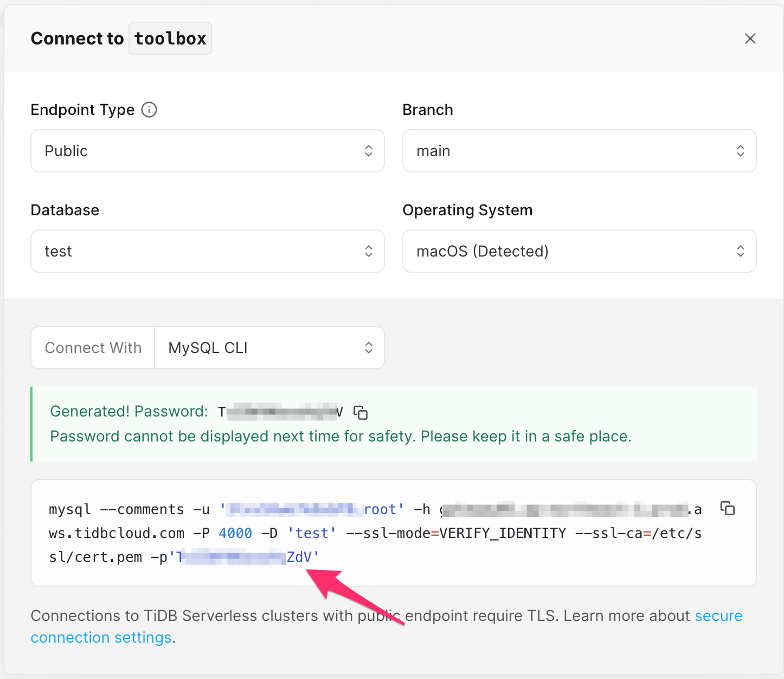Select the Connect With label section
This screenshot has height=679, width=784.
pos(93,348)
